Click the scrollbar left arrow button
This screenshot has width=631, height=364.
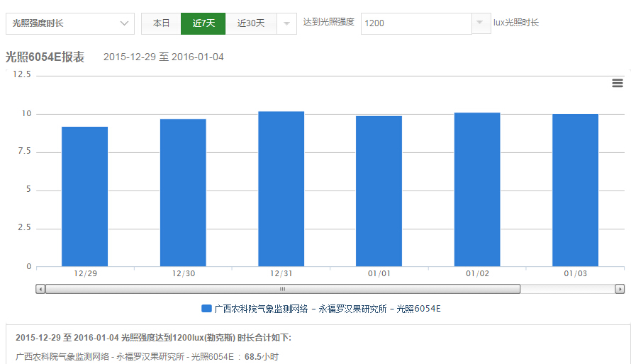[40, 289]
